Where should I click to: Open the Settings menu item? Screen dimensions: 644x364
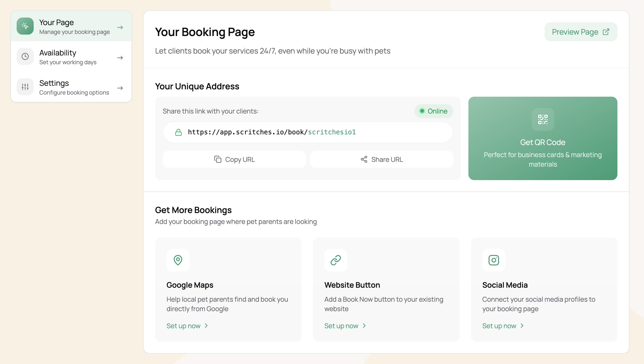tap(71, 87)
